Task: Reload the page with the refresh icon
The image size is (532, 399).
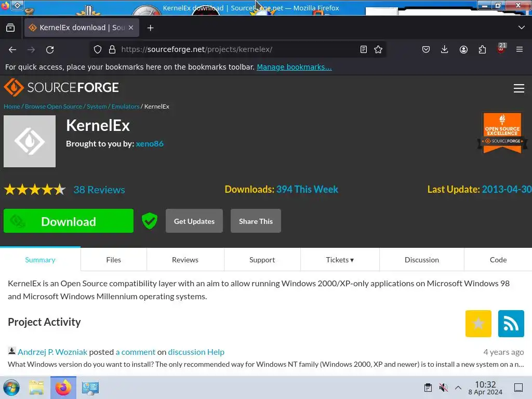Action: click(50, 49)
